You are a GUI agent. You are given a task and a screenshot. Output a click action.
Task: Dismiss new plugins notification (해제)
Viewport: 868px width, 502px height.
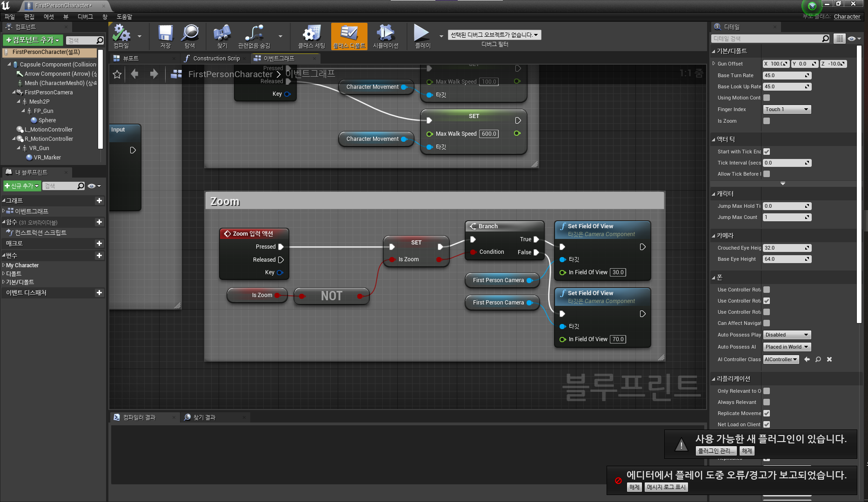(x=747, y=451)
